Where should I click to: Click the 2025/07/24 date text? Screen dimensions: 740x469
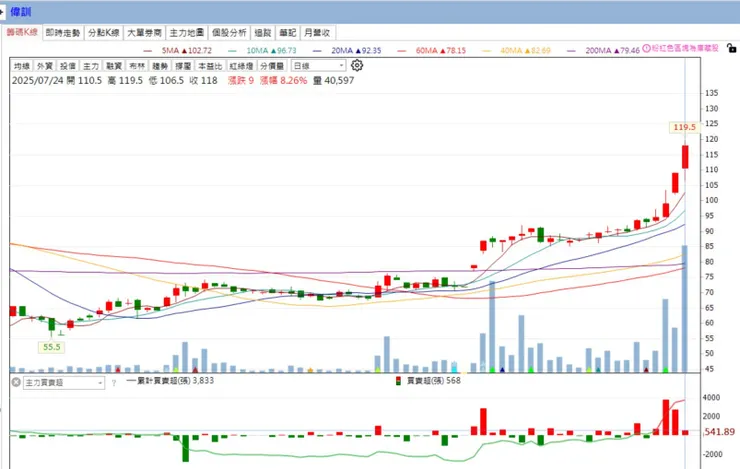[37, 81]
